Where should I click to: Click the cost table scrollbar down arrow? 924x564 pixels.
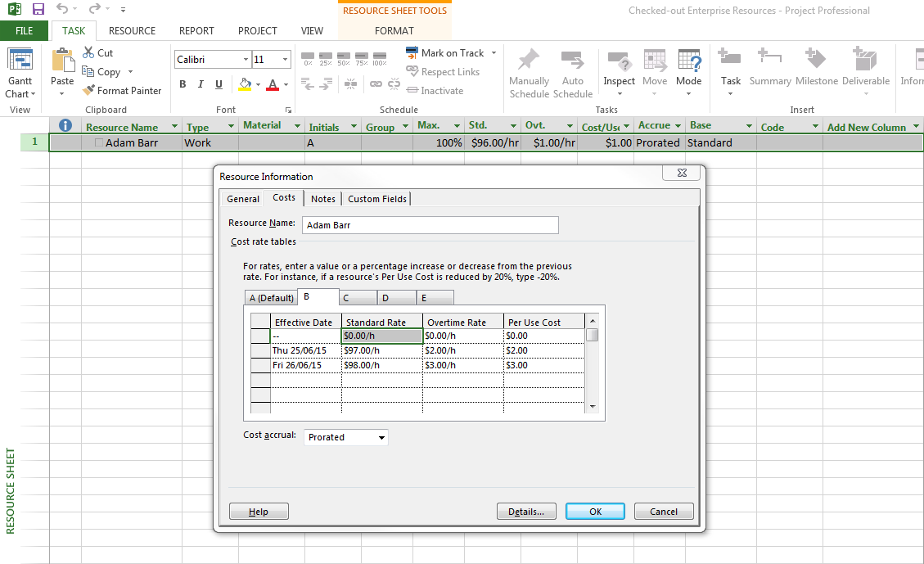(593, 407)
